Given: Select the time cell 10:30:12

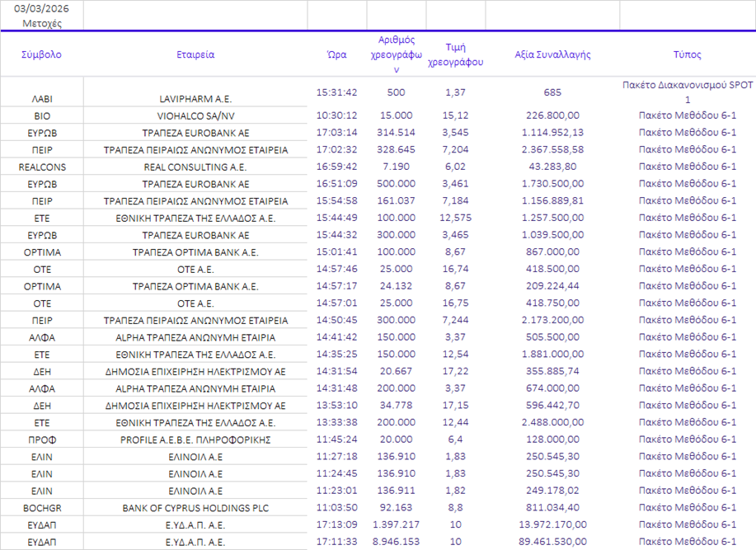Looking at the screenshot, I should [x=336, y=115].
